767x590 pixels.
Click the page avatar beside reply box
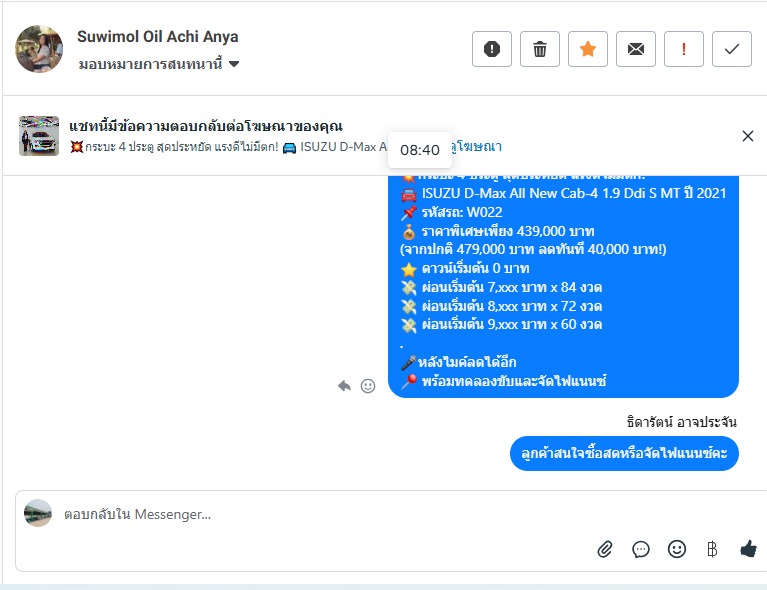[38, 513]
